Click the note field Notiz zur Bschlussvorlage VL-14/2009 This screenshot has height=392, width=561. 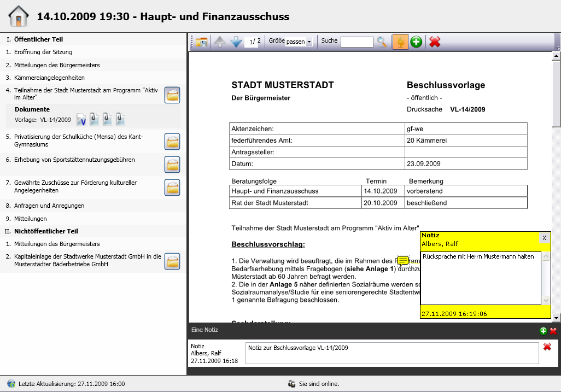click(392, 353)
